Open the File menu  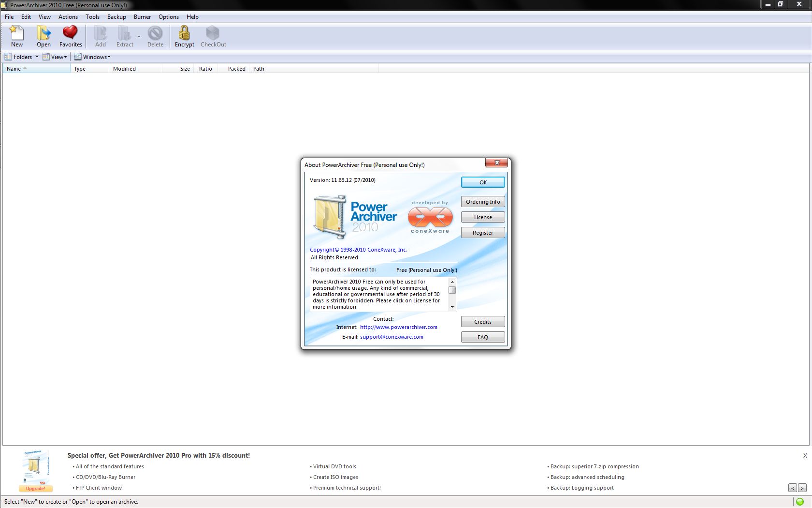(9, 17)
